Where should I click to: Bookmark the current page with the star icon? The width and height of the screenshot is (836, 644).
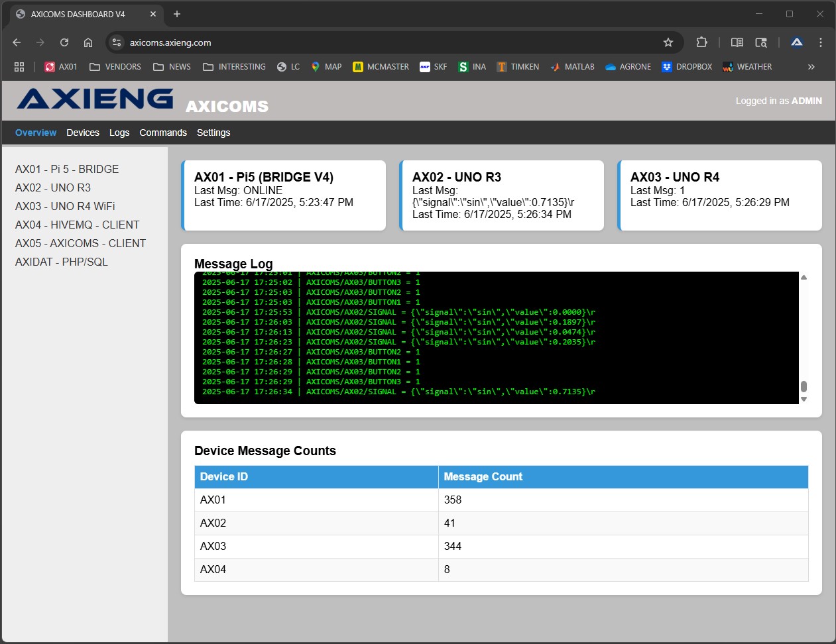pos(668,42)
